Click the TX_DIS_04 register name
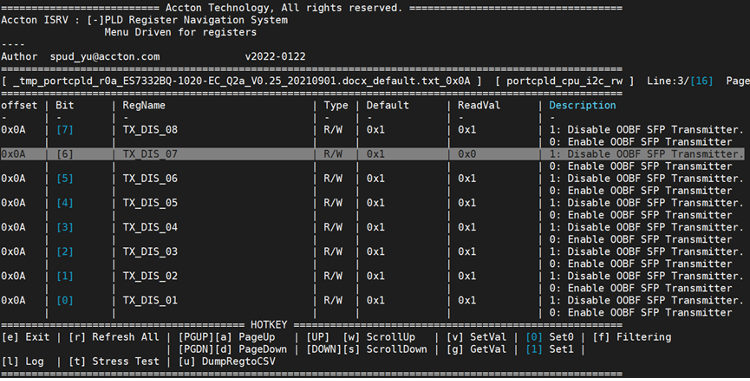 click(150, 228)
